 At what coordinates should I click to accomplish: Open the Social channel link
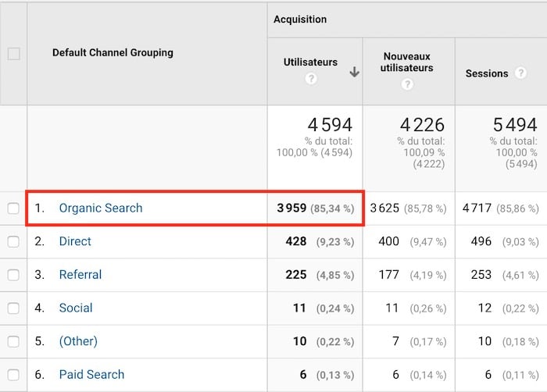click(76, 308)
